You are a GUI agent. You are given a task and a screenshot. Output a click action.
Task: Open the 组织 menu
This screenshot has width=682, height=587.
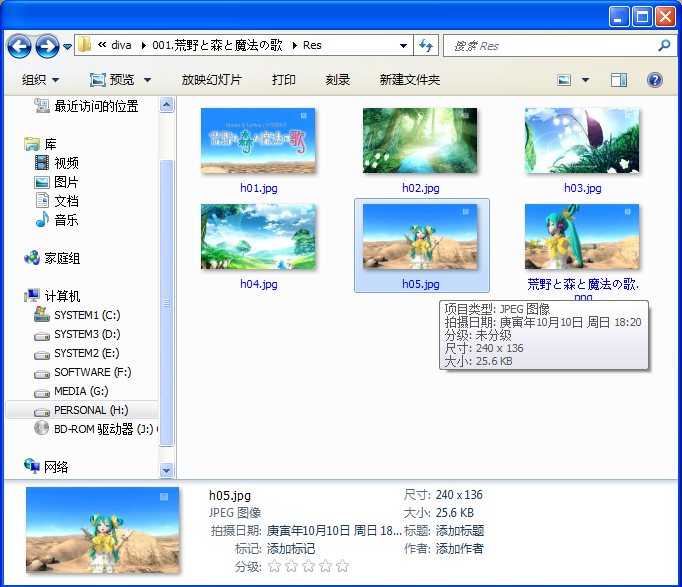[40, 80]
